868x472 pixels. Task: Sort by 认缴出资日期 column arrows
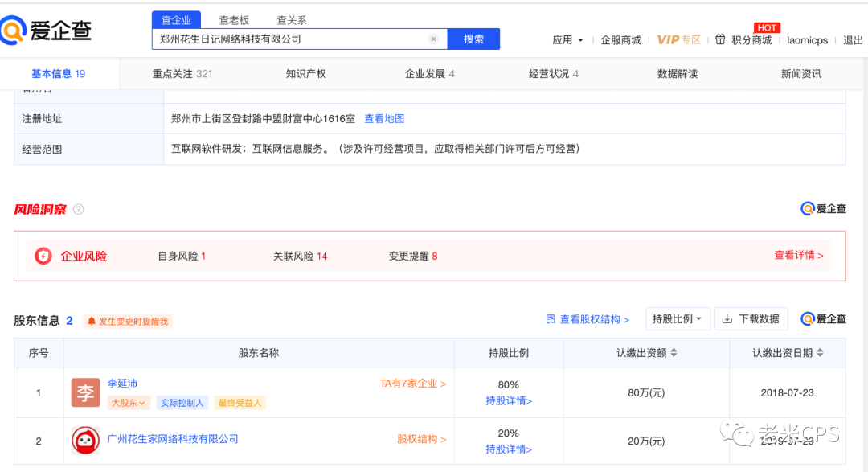[820, 353]
